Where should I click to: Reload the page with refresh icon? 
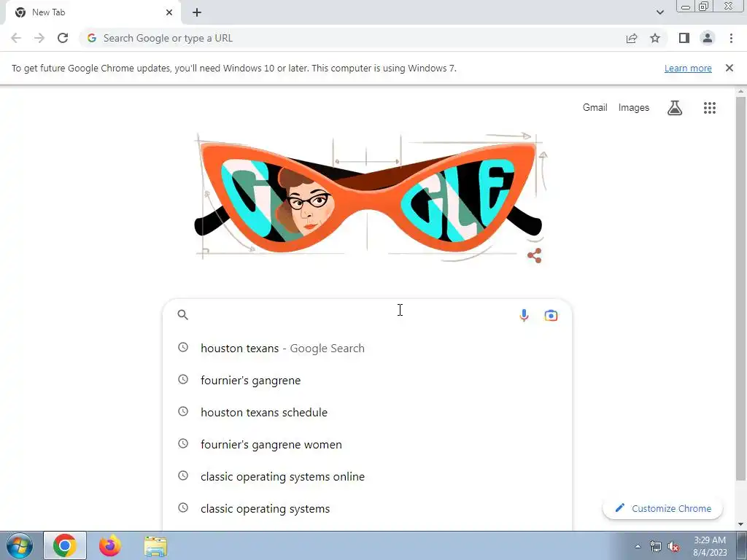tap(63, 38)
